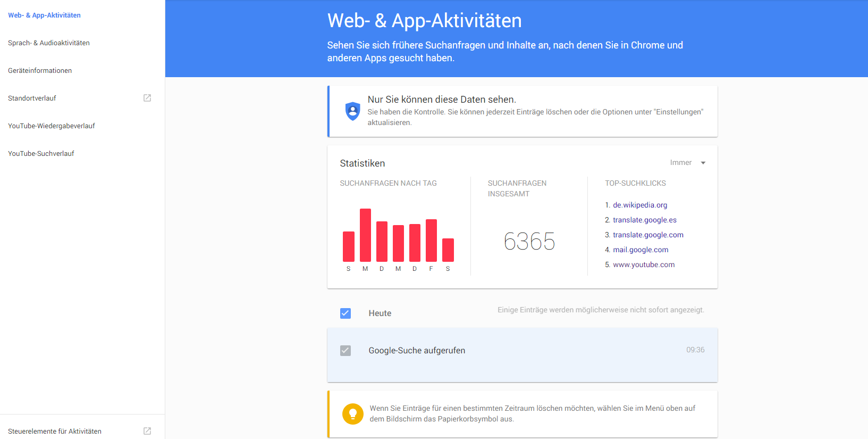Click the dropdown arrow next to Immer

click(x=703, y=163)
